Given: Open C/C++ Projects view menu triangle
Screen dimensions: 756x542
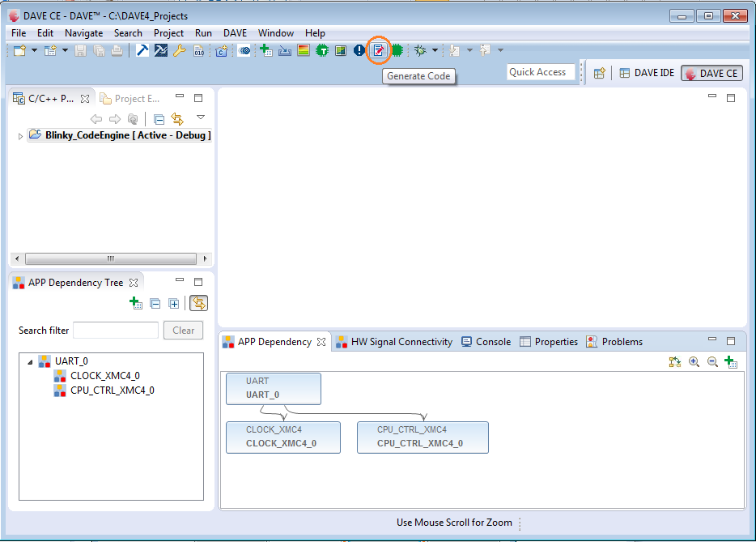Looking at the screenshot, I should point(201,117).
